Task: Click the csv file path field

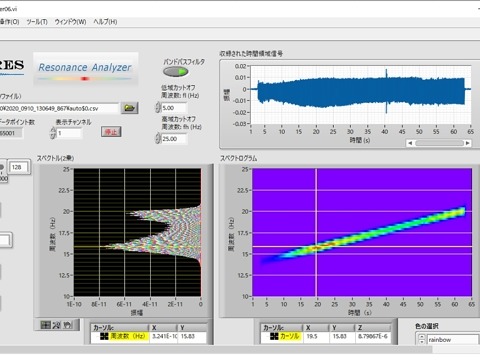Action: point(59,108)
